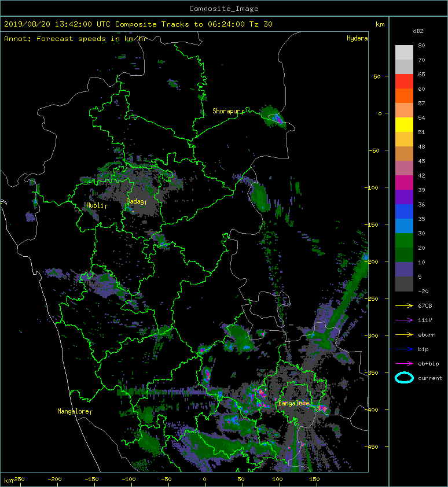Pick the violet 36–39 dBZ swatch

404,197
